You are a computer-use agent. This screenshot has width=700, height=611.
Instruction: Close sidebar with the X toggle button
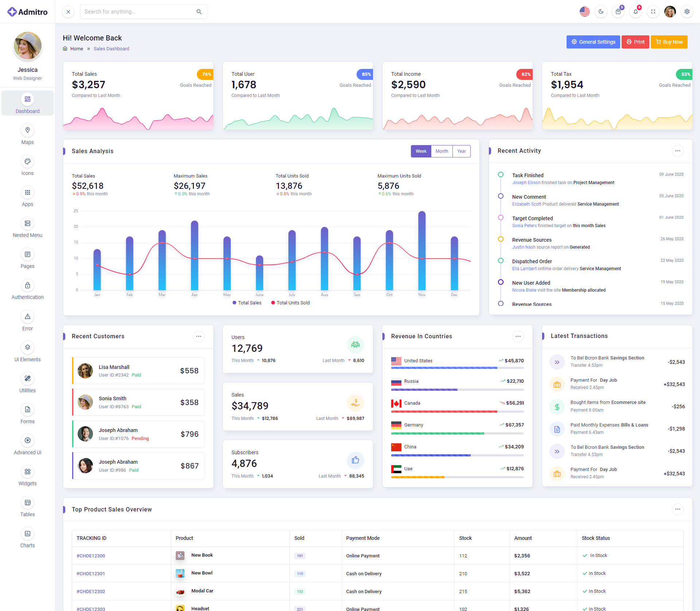coord(68,12)
